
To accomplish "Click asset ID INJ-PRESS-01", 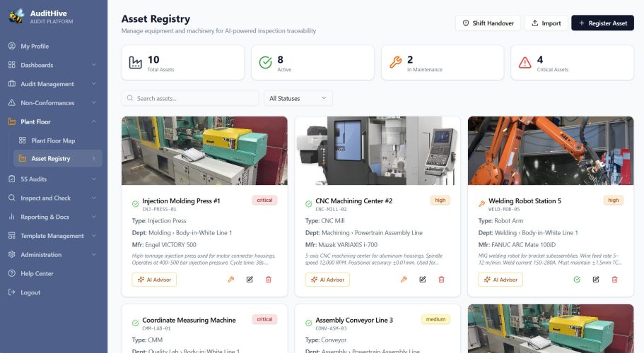I will click(x=159, y=209).
